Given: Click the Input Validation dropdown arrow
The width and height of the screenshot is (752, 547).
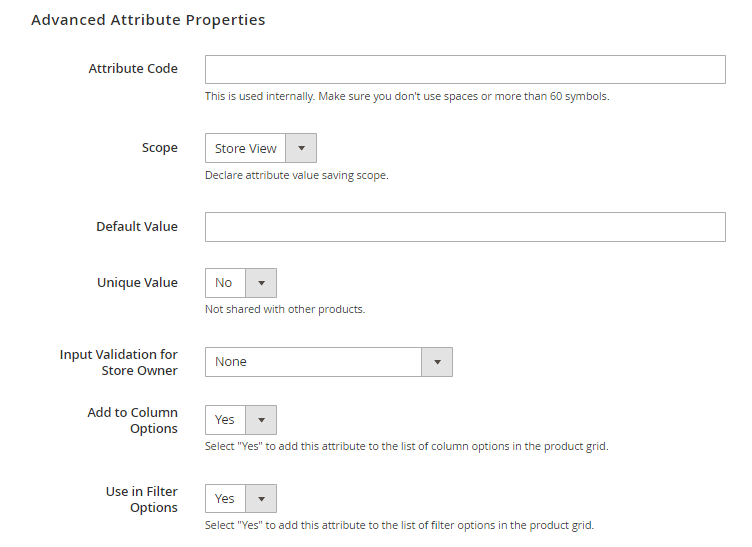Looking at the screenshot, I should click(437, 362).
